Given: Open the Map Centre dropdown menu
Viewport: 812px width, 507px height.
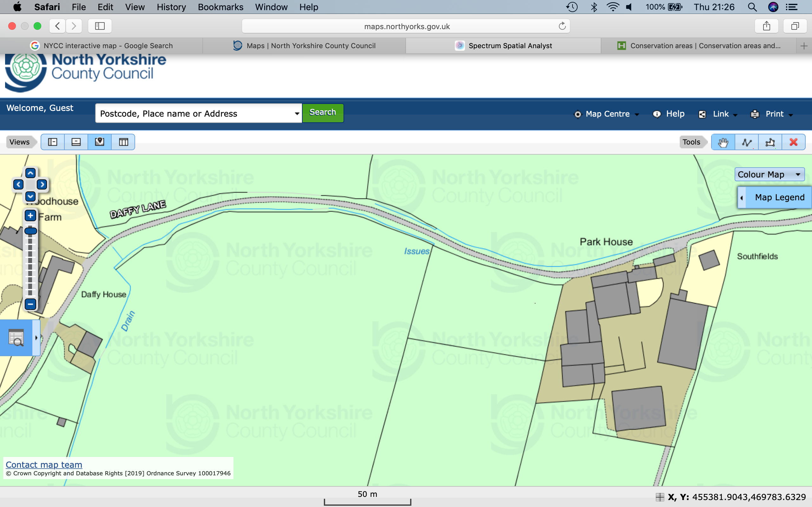Looking at the screenshot, I should pos(607,114).
